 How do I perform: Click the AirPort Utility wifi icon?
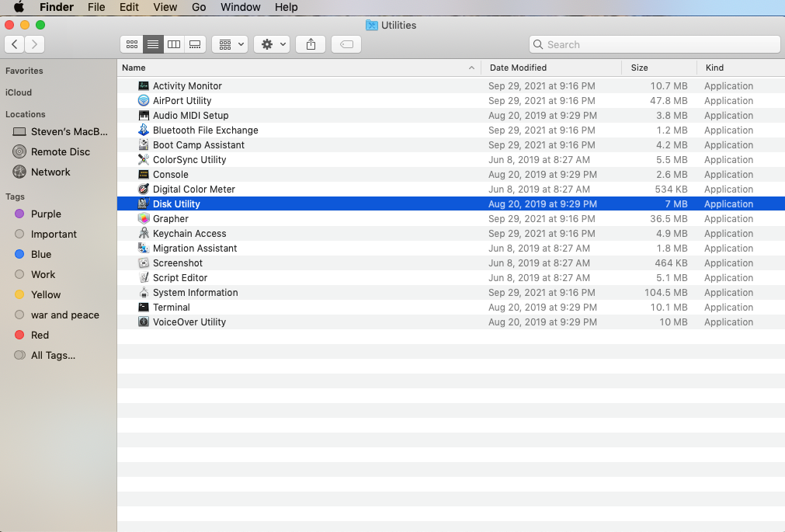(144, 101)
